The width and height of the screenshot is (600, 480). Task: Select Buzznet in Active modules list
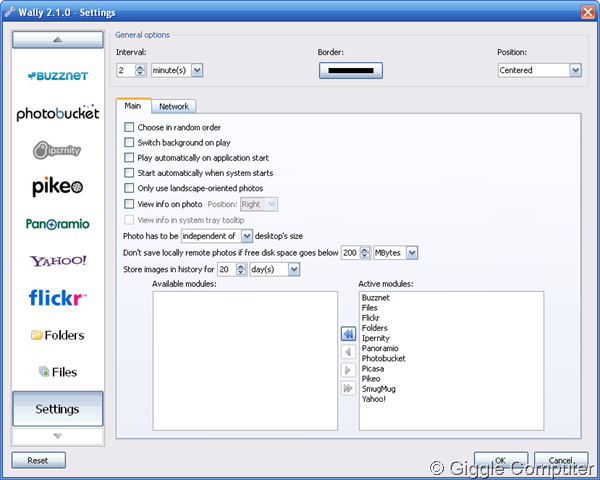375,298
